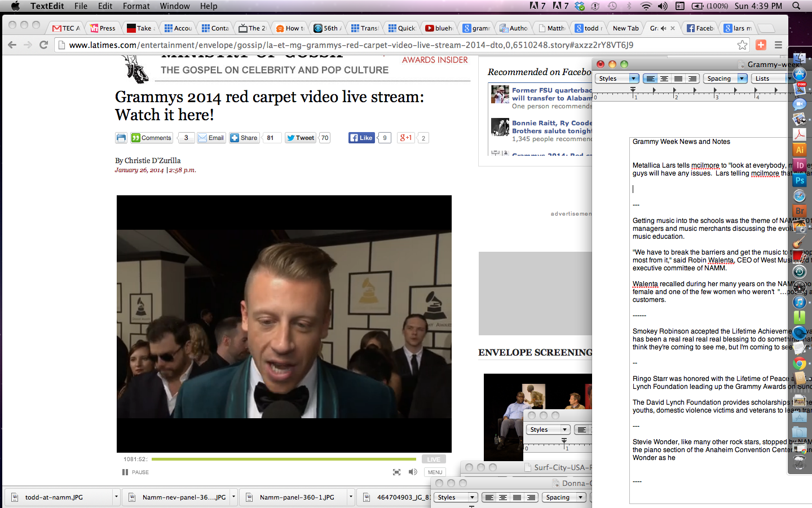Expand options for the Namm-nev-panel-36 download
The width and height of the screenshot is (812, 508).
233,497
